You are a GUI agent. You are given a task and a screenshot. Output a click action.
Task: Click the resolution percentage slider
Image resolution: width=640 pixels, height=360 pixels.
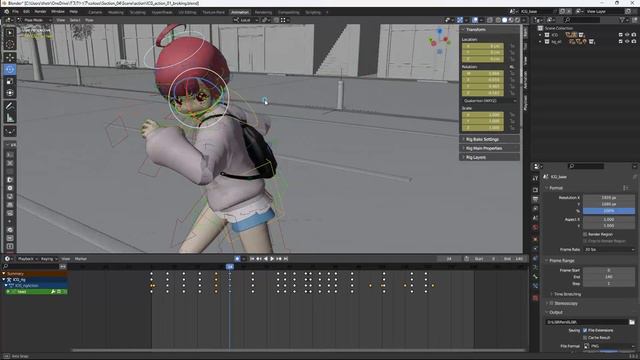pyautogui.click(x=609, y=211)
